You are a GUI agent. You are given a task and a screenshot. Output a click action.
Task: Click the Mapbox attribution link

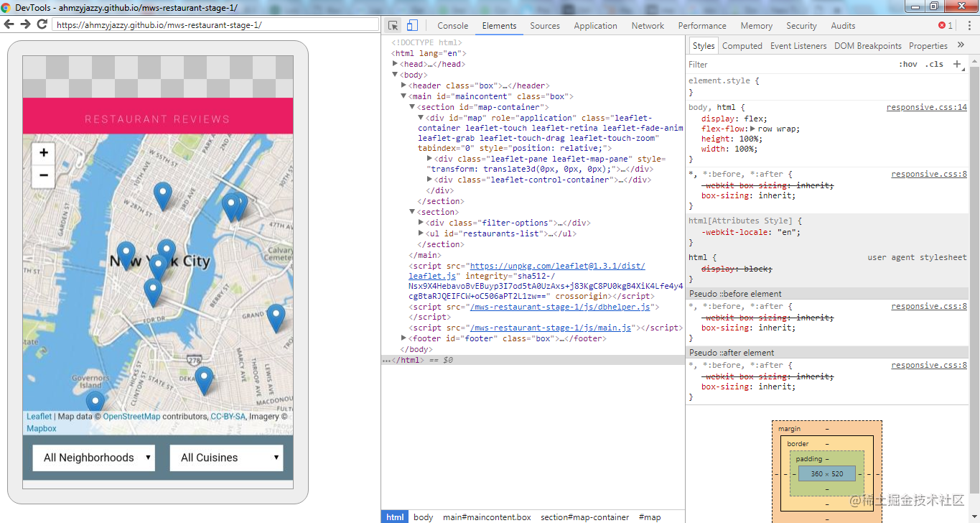coord(42,428)
